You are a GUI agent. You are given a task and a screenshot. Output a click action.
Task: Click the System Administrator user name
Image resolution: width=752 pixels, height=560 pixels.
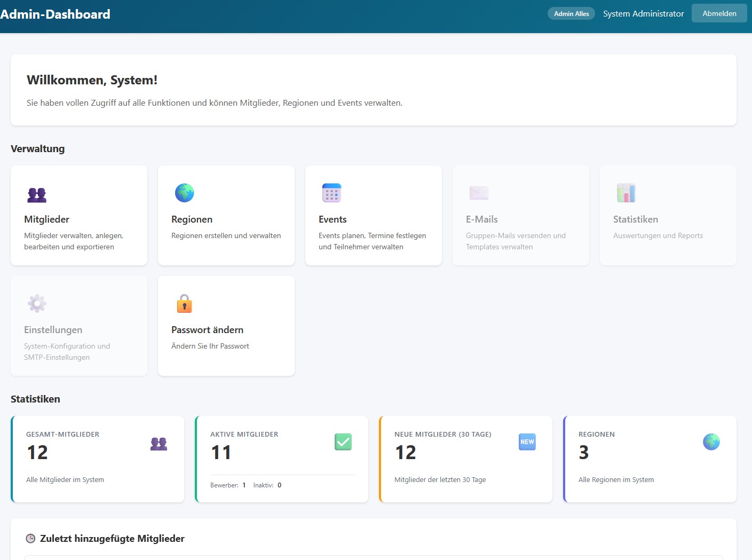tap(643, 14)
